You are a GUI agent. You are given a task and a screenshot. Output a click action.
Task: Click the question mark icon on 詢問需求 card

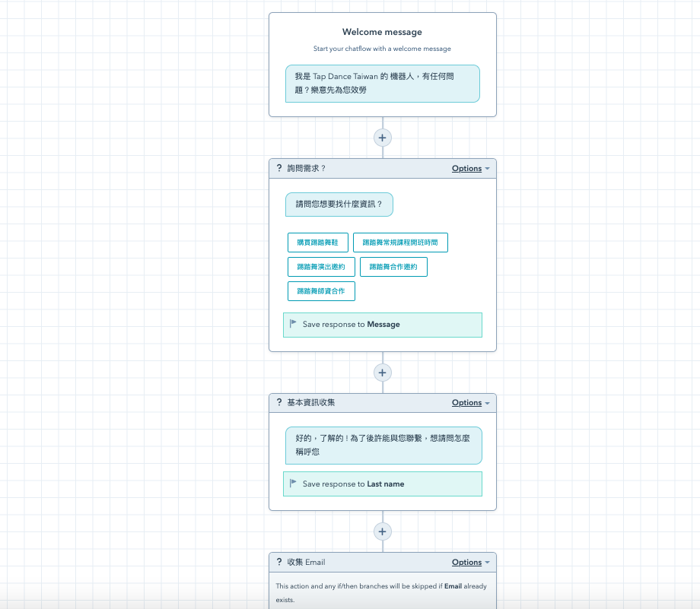coord(278,168)
